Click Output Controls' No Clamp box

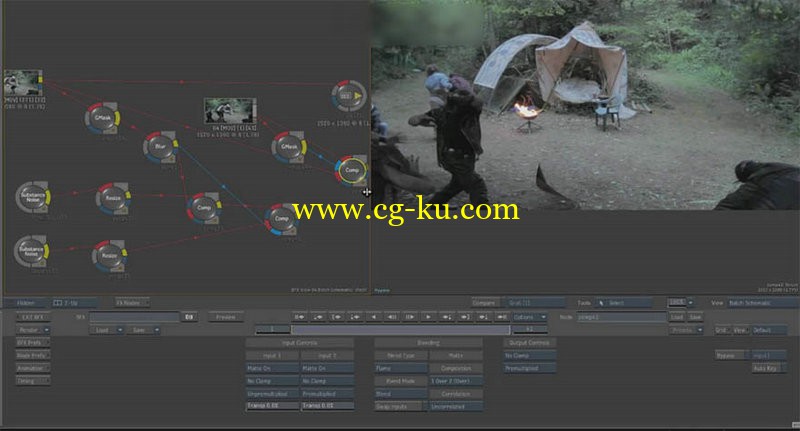530,356
